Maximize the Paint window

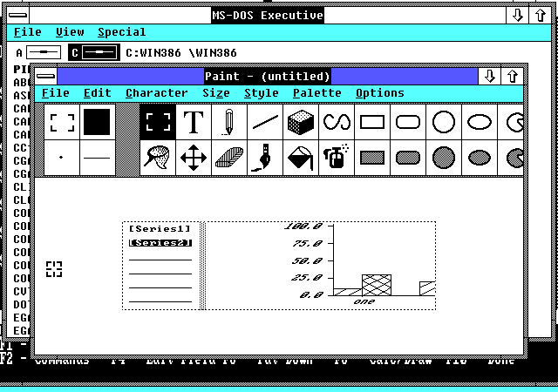pyautogui.click(x=513, y=76)
